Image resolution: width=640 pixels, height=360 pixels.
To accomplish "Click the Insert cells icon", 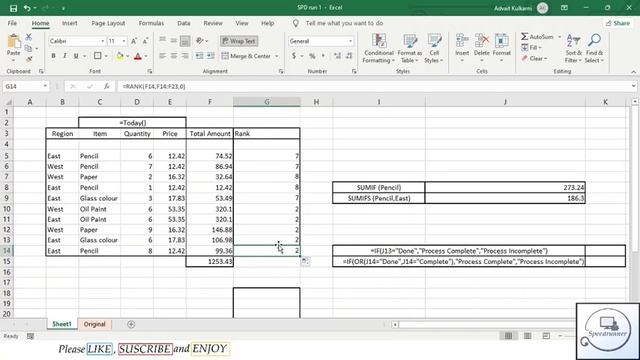I will coord(462,41).
